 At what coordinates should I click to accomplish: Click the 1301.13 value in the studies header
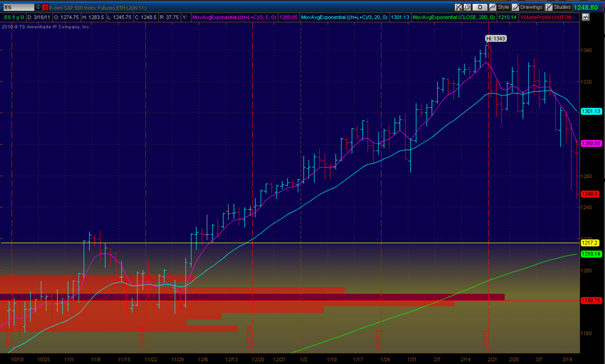[x=400, y=17]
